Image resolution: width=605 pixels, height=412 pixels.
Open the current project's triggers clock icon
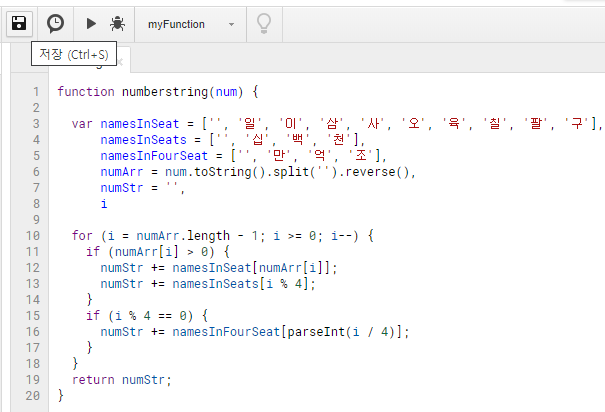click(x=56, y=24)
